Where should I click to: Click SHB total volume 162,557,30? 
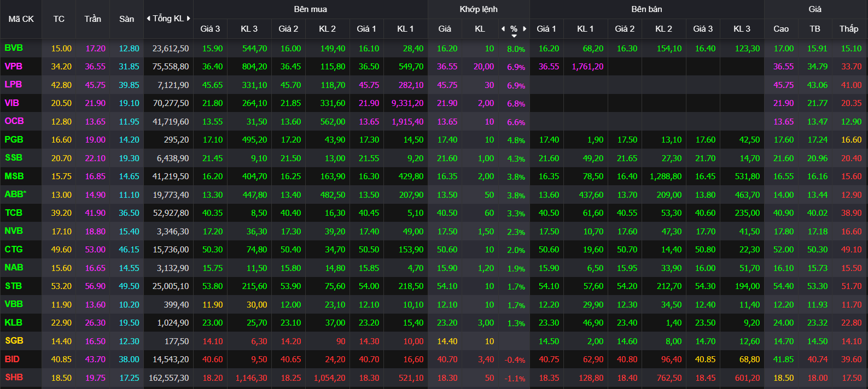[x=168, y=378]
